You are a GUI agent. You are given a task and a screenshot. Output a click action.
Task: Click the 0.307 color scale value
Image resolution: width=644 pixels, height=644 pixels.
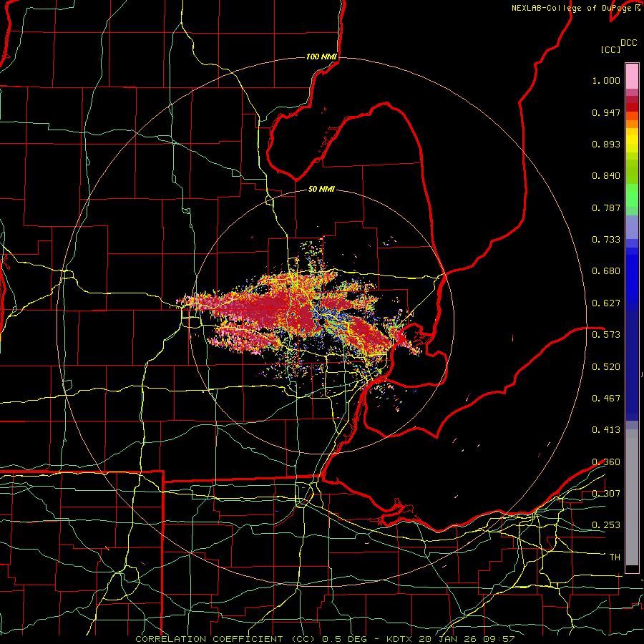pos(606,494)
